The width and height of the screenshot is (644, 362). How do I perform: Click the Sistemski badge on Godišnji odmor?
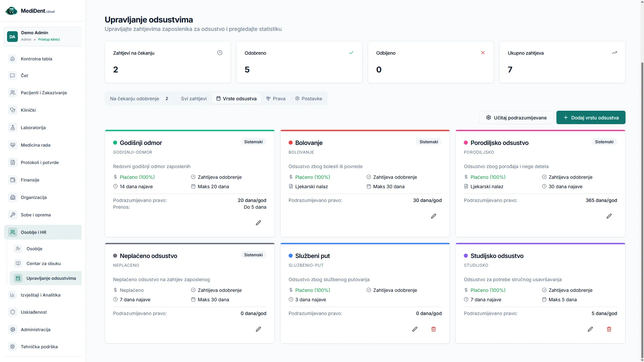(253, 142)
